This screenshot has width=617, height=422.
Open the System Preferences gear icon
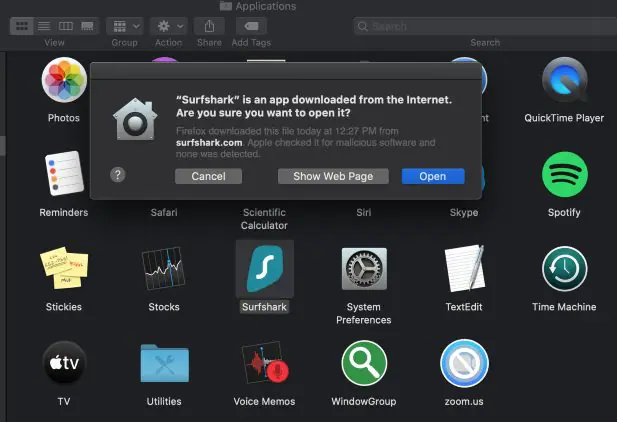click(364, 269)
